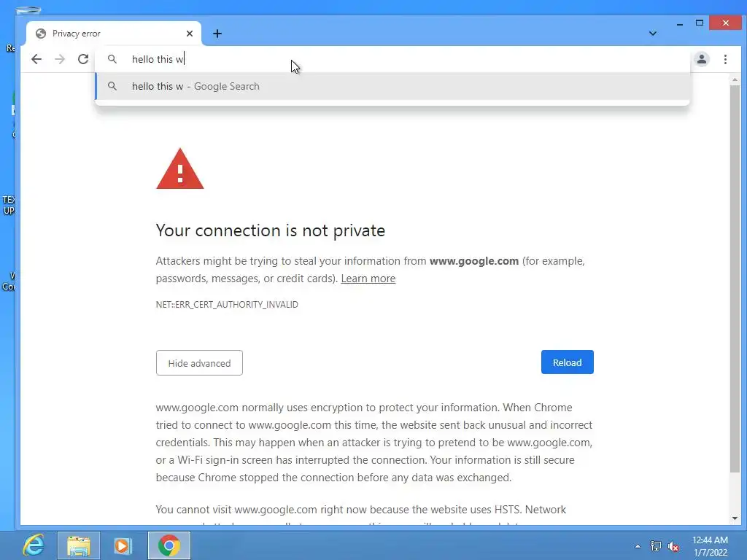747x560 pixels.
Task: Click the forward navigation arrow
Action: (x=60, y=59)
